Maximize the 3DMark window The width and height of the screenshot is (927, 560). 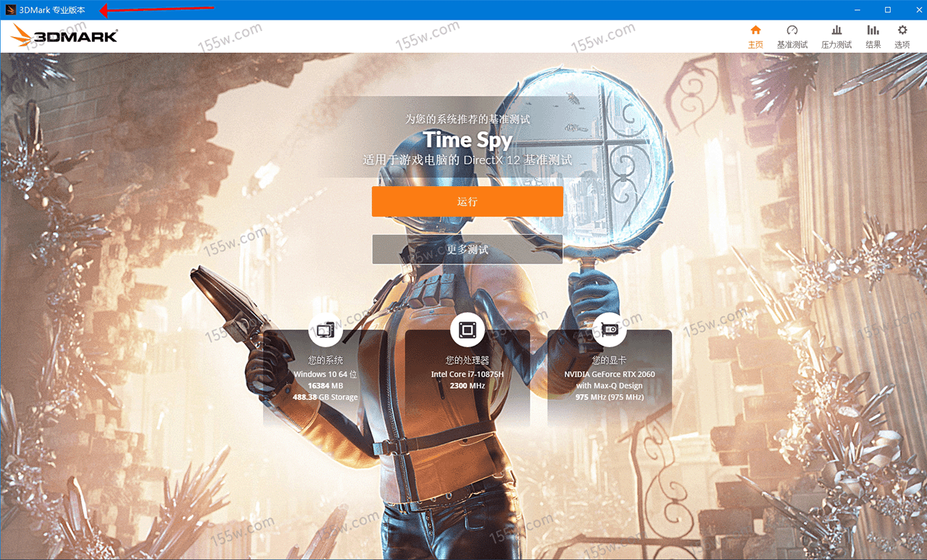click(888, 10)
